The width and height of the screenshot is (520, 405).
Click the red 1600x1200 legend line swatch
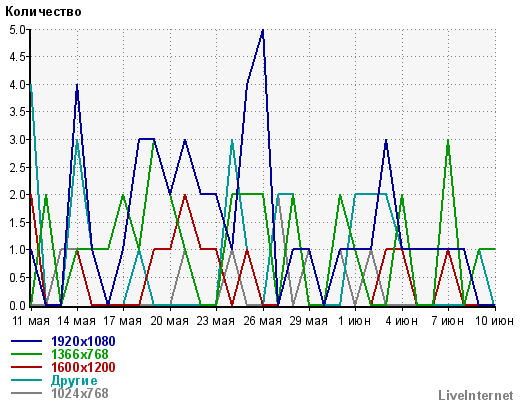coord(27,367)
